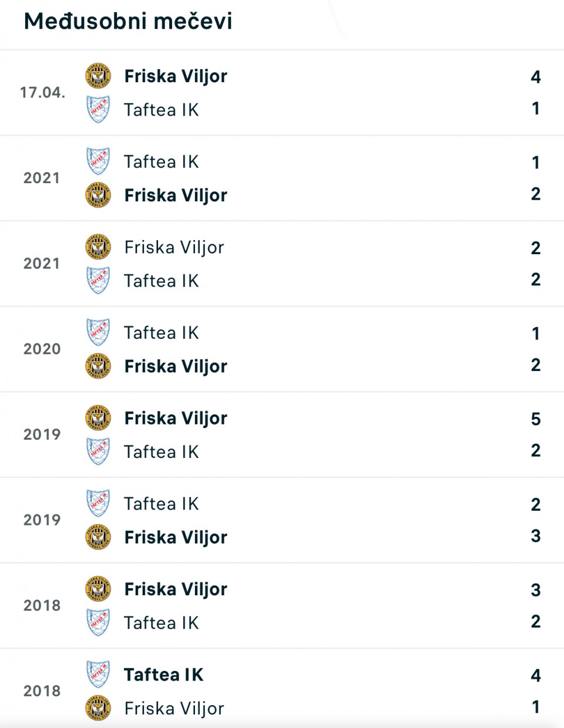Viewport: 564px width, 728px height.
Task: Open 2018 match Friska Viljor 3-2 Taftea
Action: (282, 606)
